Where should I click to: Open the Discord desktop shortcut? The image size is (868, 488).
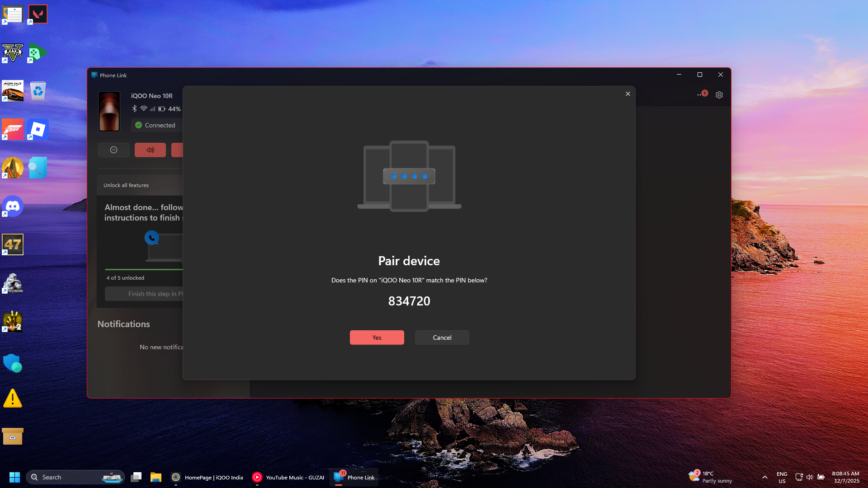[13, 206]
